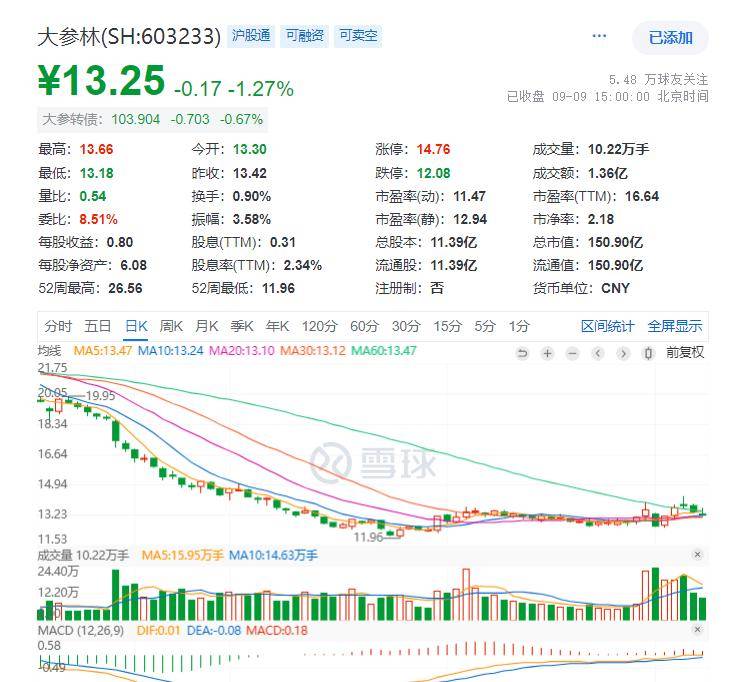
Task: Open 区间统计 range statistics
Action: pyautogui.click(x=607, y=327)
